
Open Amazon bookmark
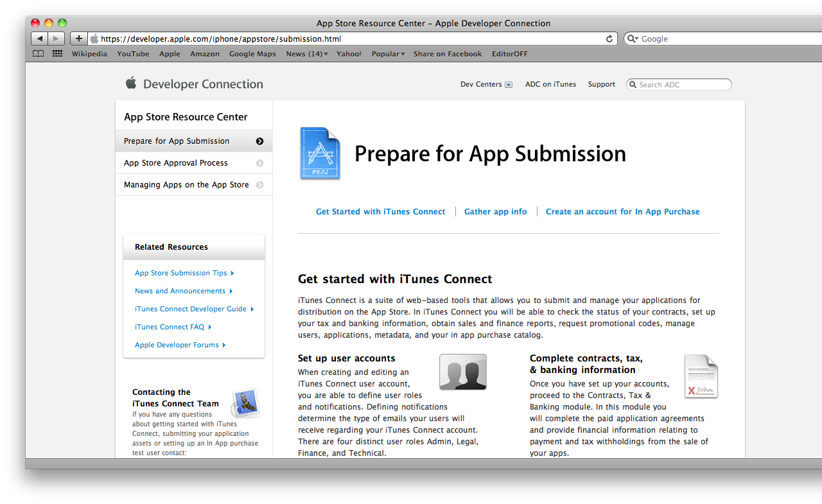tap(205, 54)
